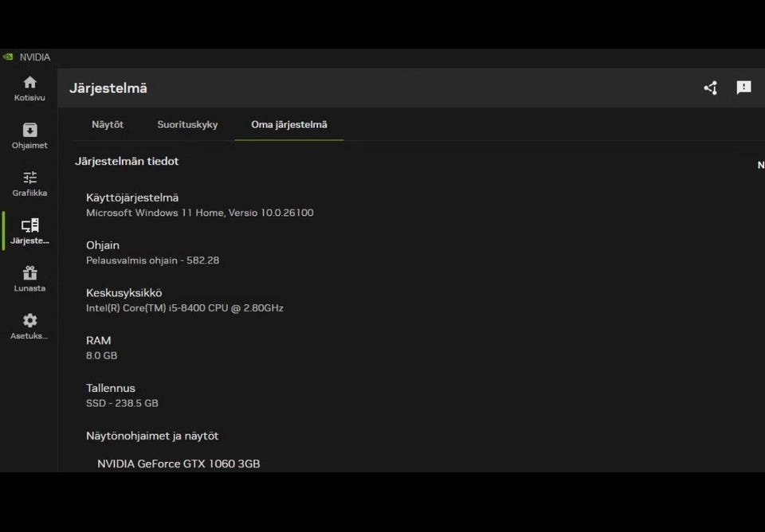
Task: Open the Ohjaimet drivers section
Action: click(29, 136)
